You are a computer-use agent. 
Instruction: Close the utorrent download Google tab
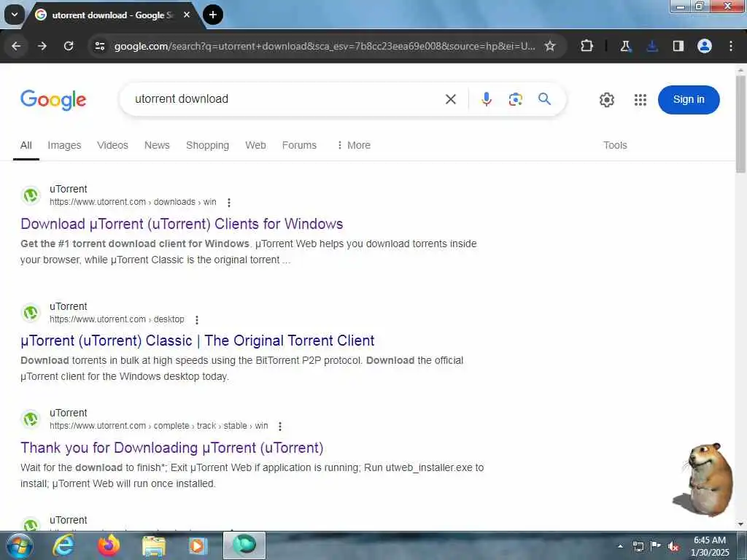click(x=187, y=15)
